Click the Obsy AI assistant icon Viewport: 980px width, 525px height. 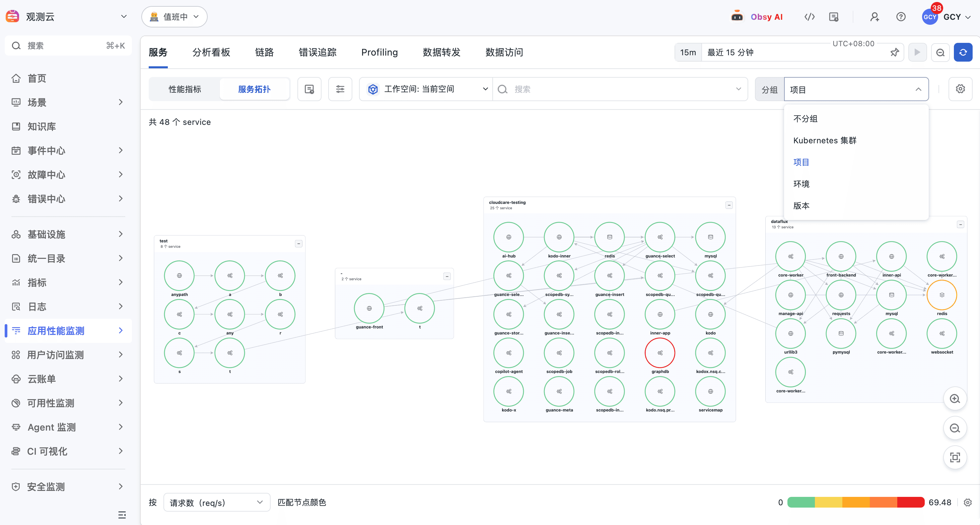737,16
